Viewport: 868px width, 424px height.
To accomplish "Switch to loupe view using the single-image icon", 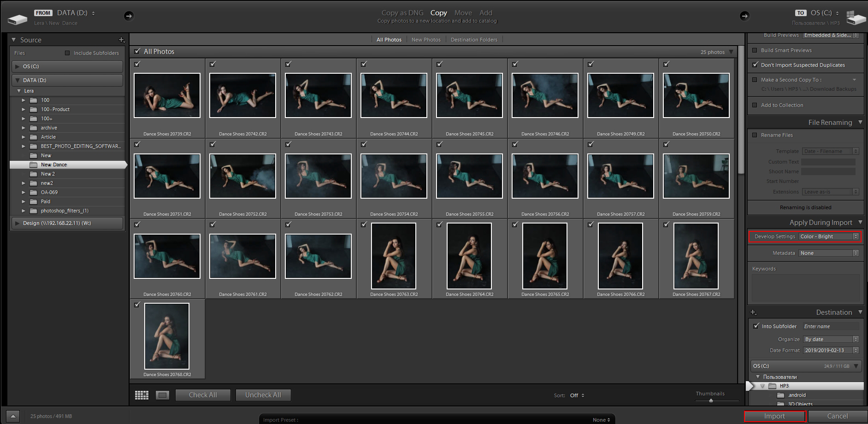I will 162,395.
